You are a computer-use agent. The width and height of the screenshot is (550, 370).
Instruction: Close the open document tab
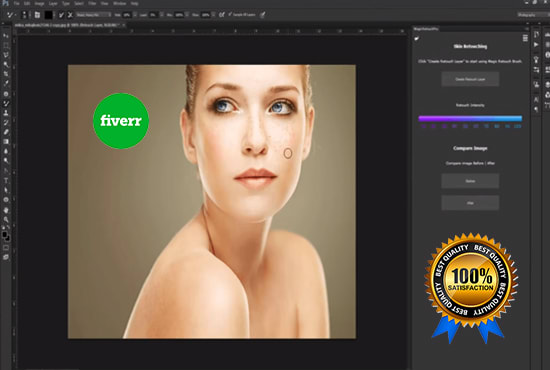124,25
